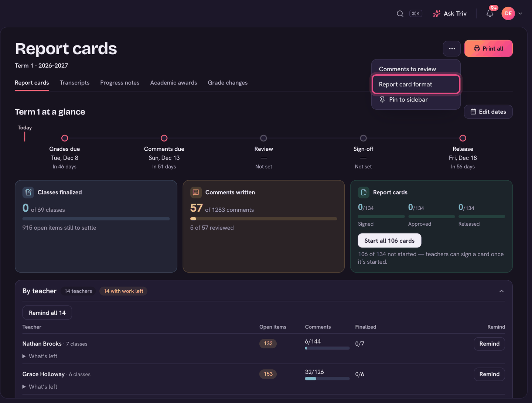Open search with the magnifier icon
The height and width of the screenshot is (403, 532).
tap(400, 14)
